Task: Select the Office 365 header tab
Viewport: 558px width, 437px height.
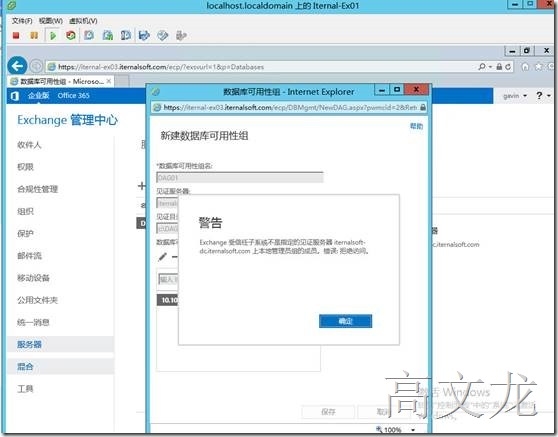Action: 73,95
